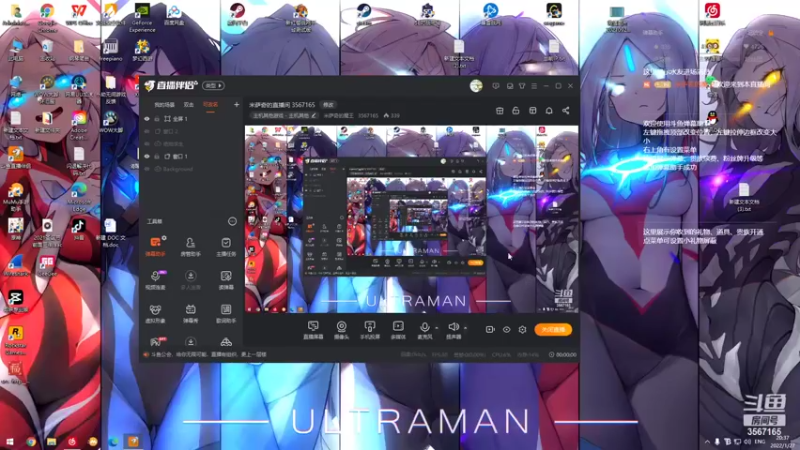This screenshot has width=800, height=450.
Task: Open the Windows Start menu
Action: [x=9, y=441]
